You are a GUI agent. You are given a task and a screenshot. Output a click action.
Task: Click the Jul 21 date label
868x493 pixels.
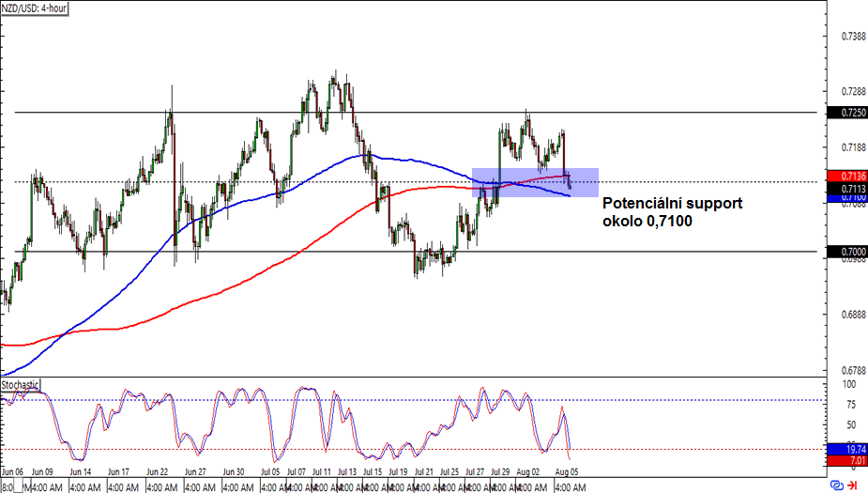pos(423,472)
